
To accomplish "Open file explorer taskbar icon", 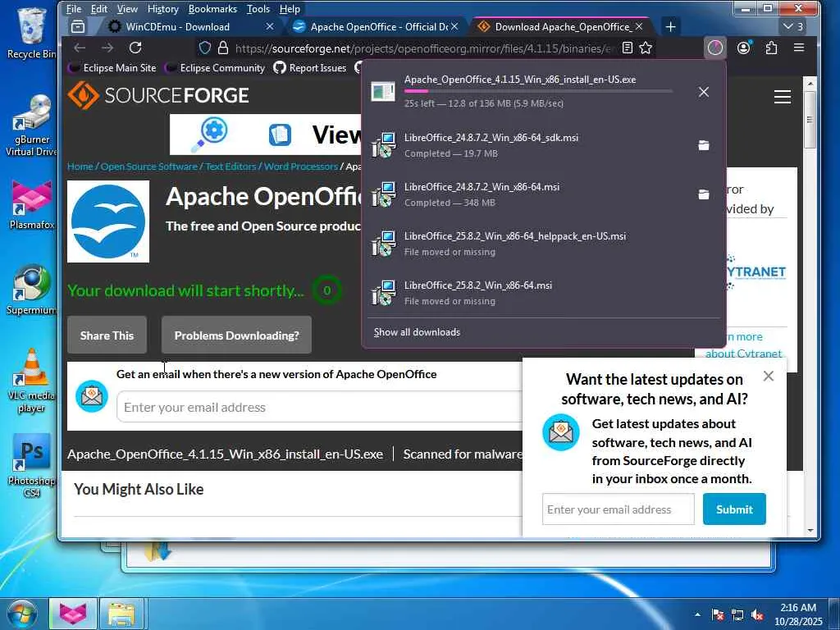I will tap(121, 614).
